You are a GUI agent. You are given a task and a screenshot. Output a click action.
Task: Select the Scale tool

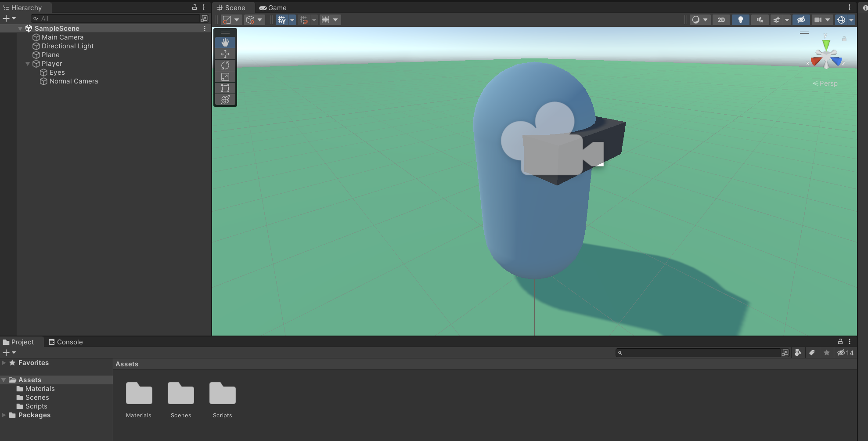pos(225,77)
